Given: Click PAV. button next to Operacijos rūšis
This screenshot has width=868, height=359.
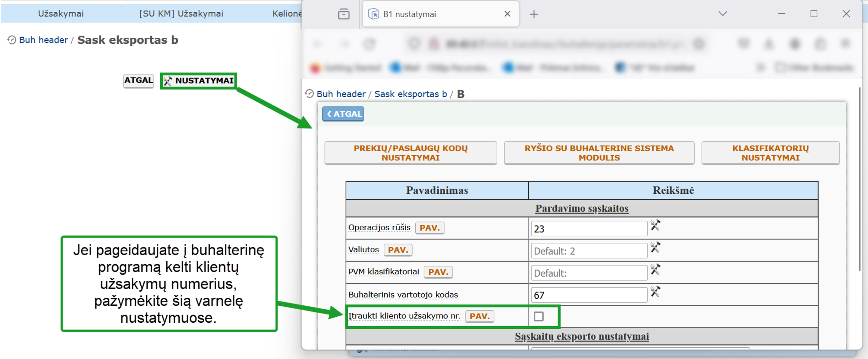Looking at the screenshot, I should [x=430, y=228].
